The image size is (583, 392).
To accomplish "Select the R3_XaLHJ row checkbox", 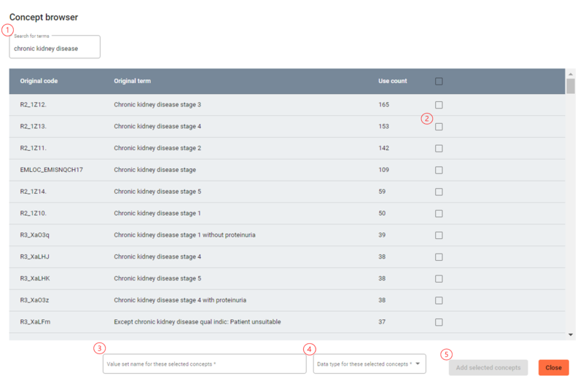I will pyautogui.click(x=439, y=257).
